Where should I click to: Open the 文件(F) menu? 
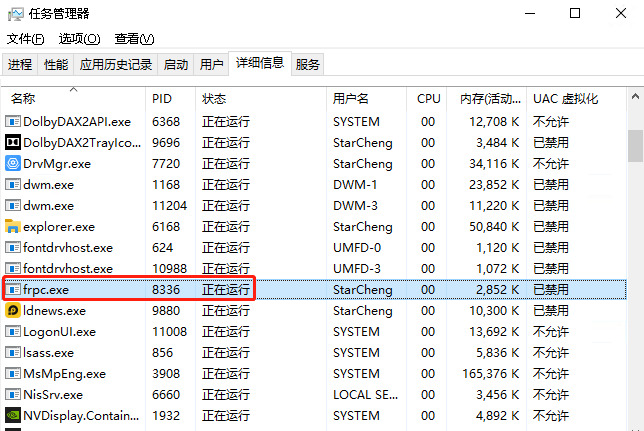pyautogui.click(x=26, y=39)
